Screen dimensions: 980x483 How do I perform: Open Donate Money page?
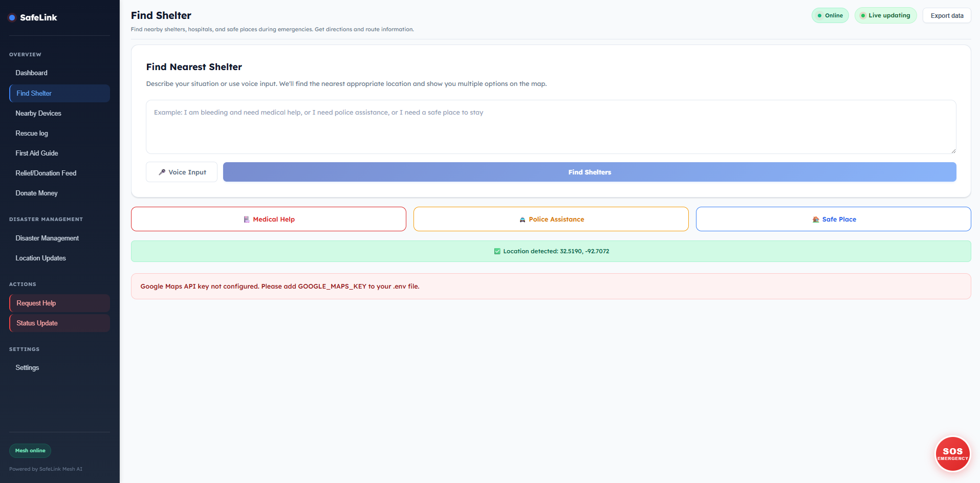59,193
